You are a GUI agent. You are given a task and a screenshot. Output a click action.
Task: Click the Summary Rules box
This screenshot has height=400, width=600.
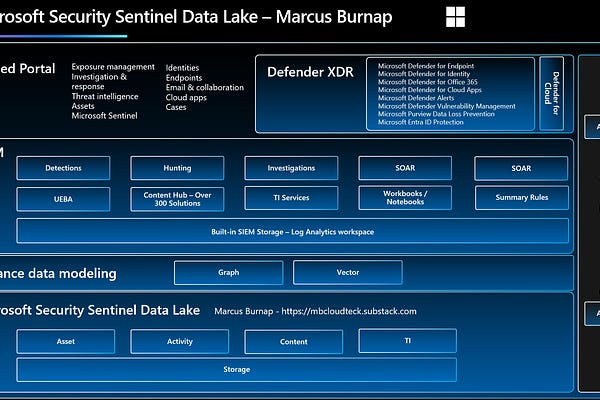point(522,198)
